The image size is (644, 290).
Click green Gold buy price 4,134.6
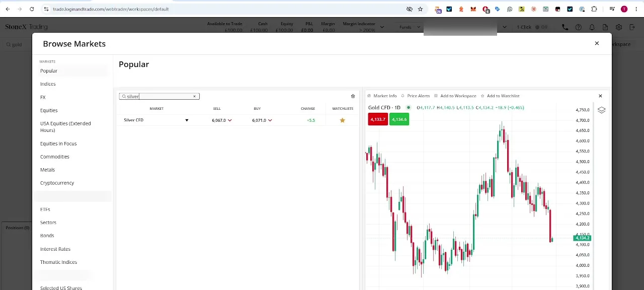point(399,119)
